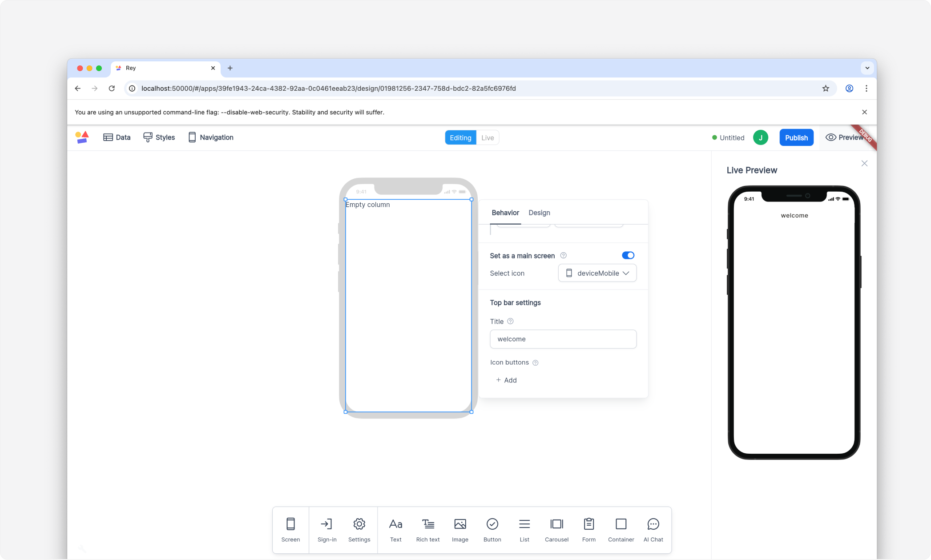The image size is (931, 560).
Task: Switch mode to Live
Action: pos(487,138)
